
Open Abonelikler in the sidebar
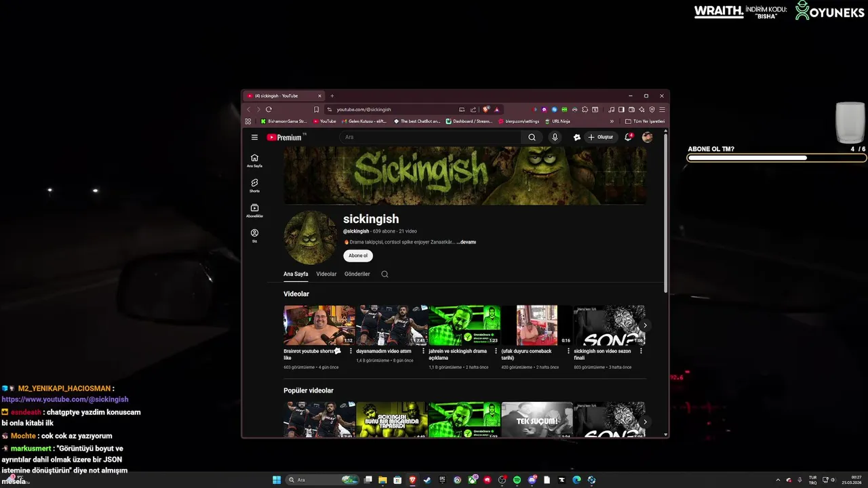(254, 211)
